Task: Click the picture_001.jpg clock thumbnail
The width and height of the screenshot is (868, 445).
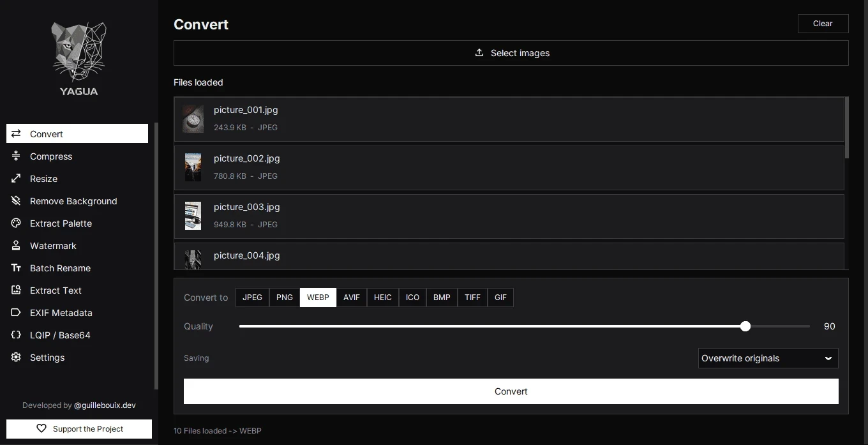Action: coord(193,119)
